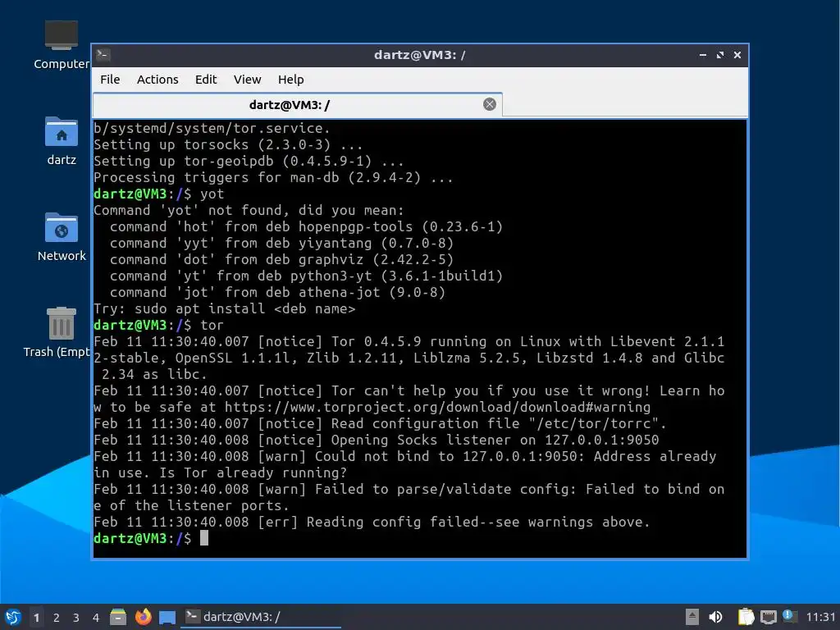Screen dimensions: 840x630
Task: Maximize the terminal window
Action: 720,55
